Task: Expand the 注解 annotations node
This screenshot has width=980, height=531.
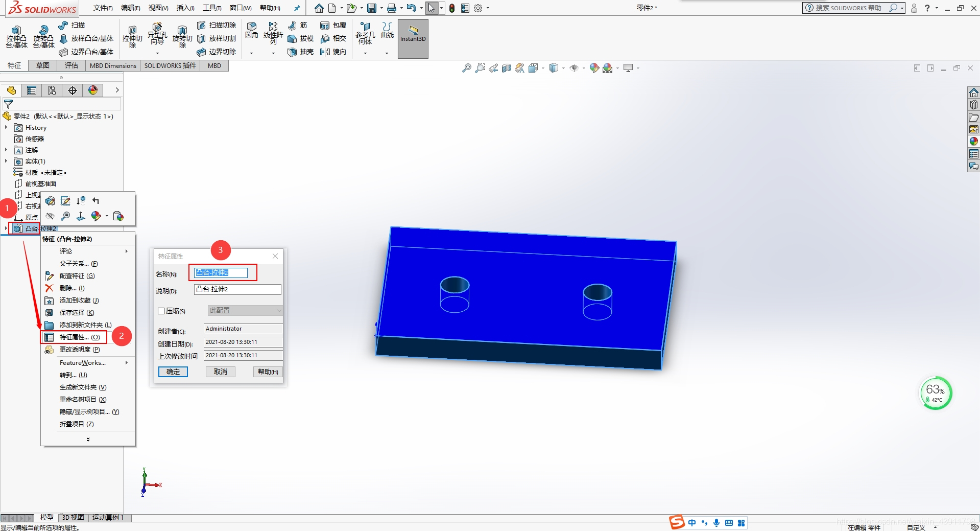Action: (x=6, y=150)
